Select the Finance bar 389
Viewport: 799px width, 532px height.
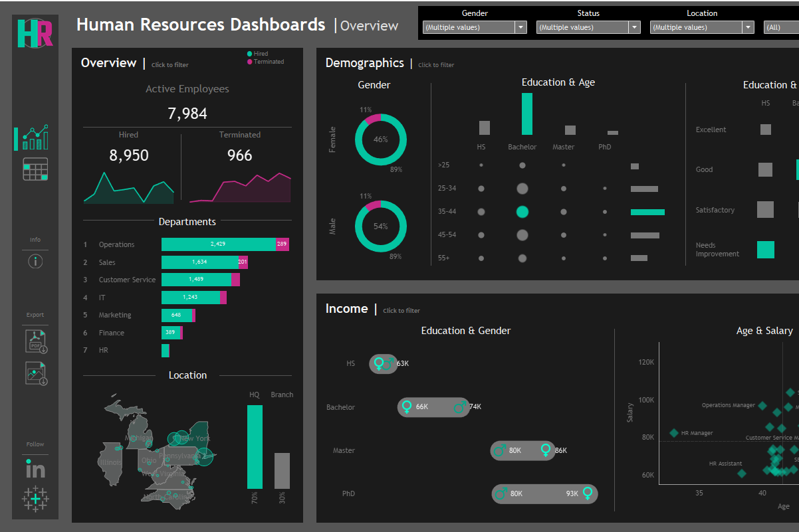click(171, 333)
